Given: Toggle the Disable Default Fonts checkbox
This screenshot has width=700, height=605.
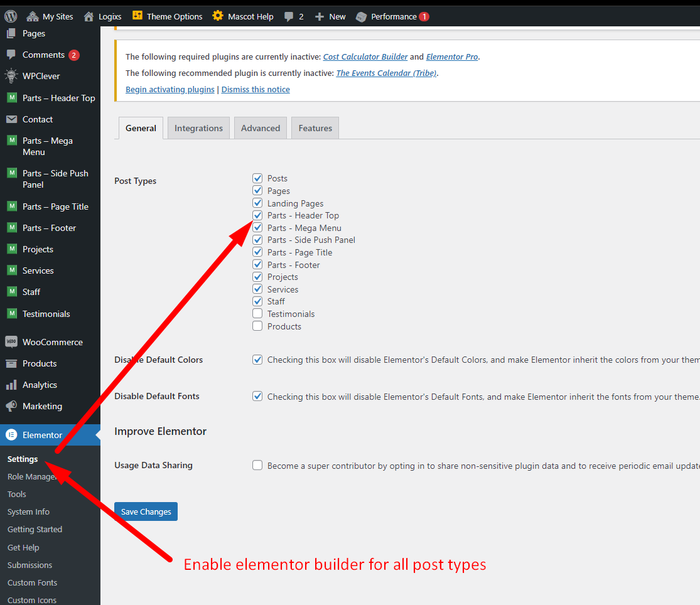Looking at the screenshot, I should (x=257, y=396).
